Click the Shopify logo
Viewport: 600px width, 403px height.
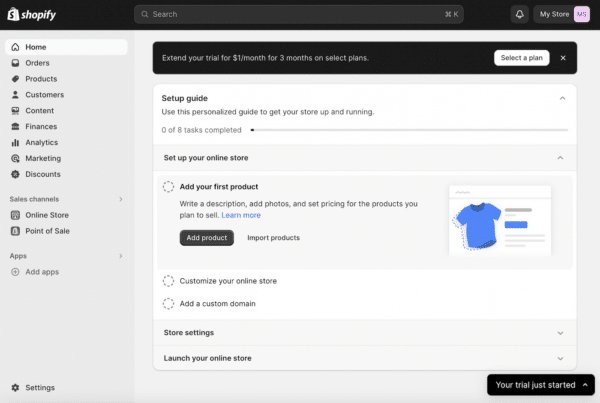click(x=32, y=15)
